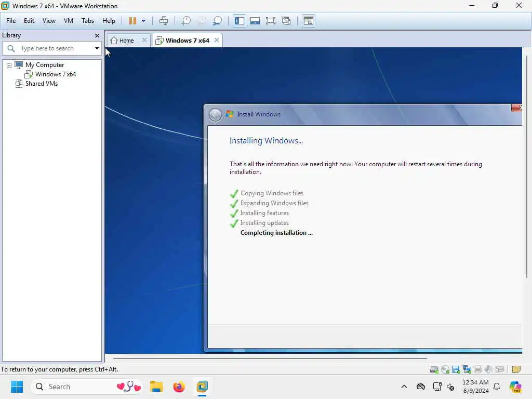Click the sound card status icon

tap(488, 369)
